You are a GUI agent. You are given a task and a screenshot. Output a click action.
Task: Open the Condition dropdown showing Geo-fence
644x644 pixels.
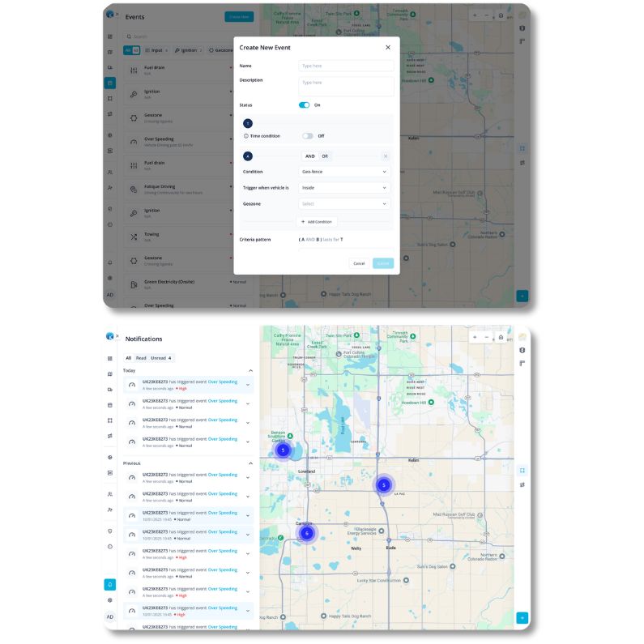click(344, 172)
